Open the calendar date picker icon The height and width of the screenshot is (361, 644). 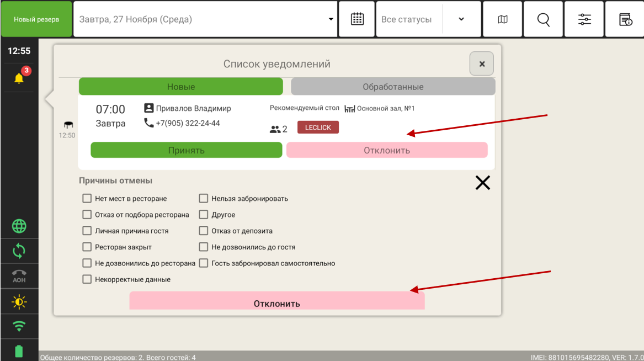357,19
